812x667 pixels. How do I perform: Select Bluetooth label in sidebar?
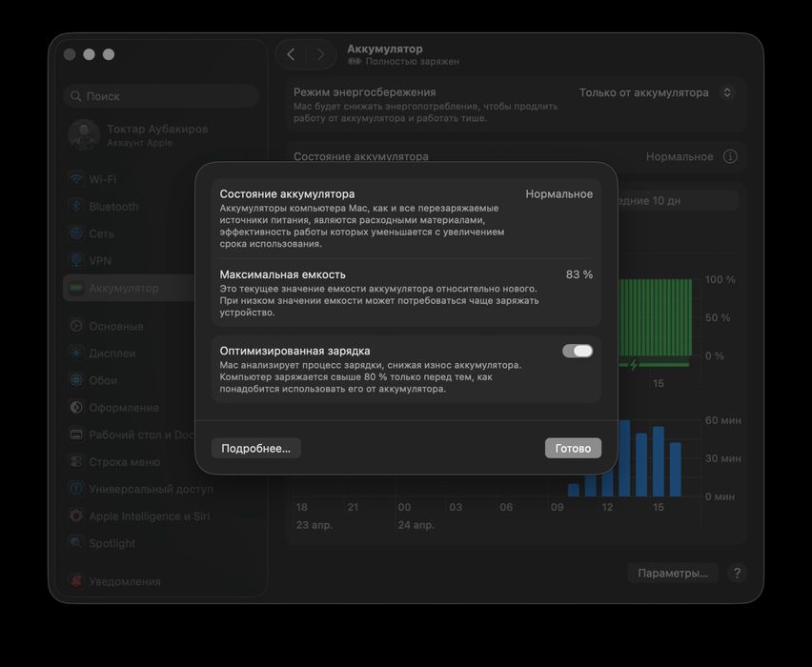point(113,207)
